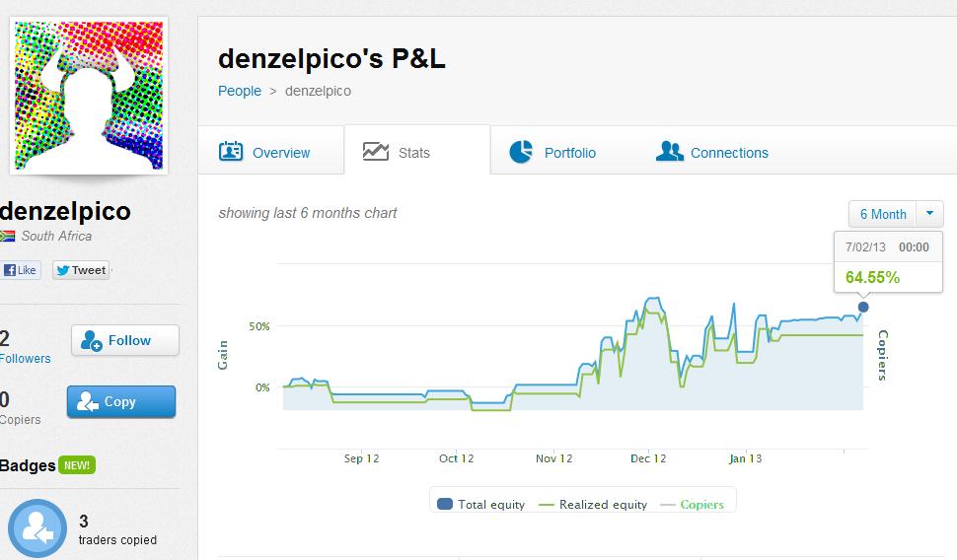The height and width of the screenshot is (560, 957).
Task: Open the Portfolio tab
Action: [569, 153]
